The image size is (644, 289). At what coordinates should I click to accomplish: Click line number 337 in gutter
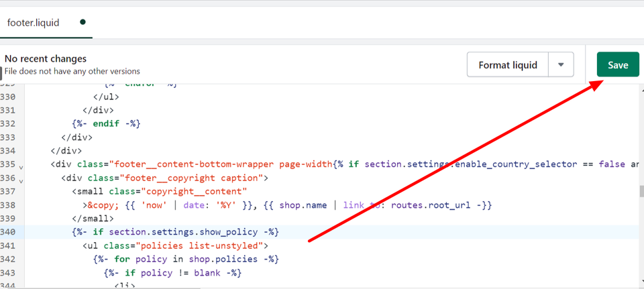click(8, 191)
